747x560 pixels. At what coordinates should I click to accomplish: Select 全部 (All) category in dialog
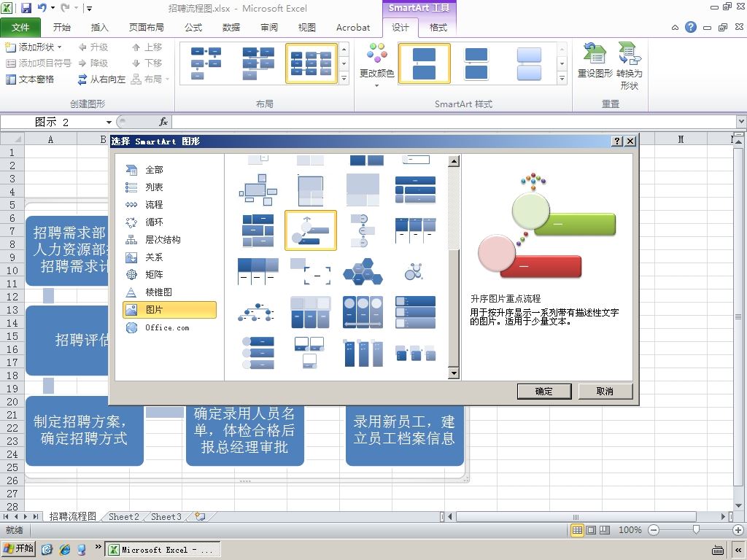169,169
